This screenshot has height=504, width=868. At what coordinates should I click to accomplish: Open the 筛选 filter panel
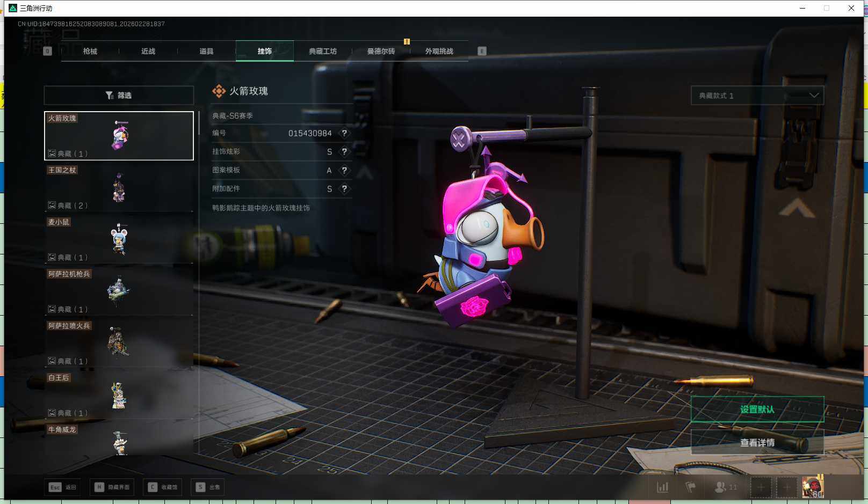119,95
